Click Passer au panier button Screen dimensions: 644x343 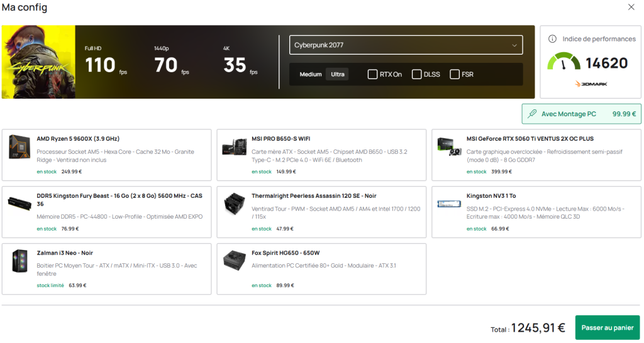(x=608, y=327)
